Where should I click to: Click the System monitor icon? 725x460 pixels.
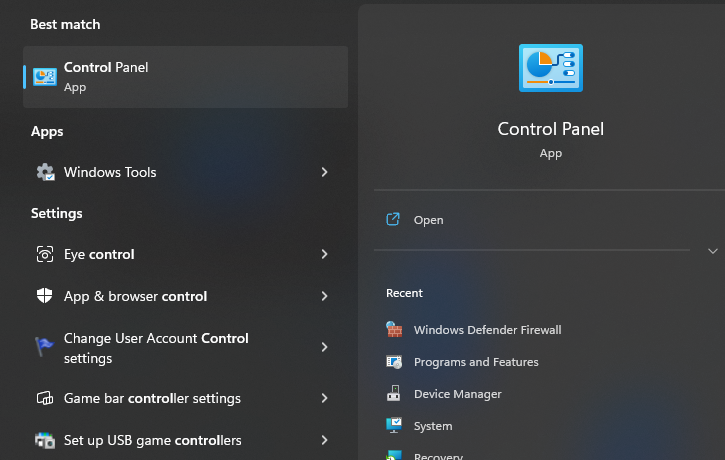[394, 425]
